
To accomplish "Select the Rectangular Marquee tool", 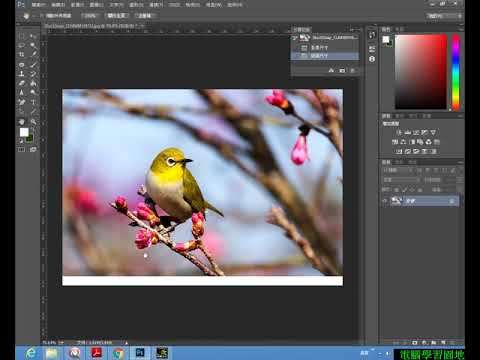I will (x=22, y=36).
